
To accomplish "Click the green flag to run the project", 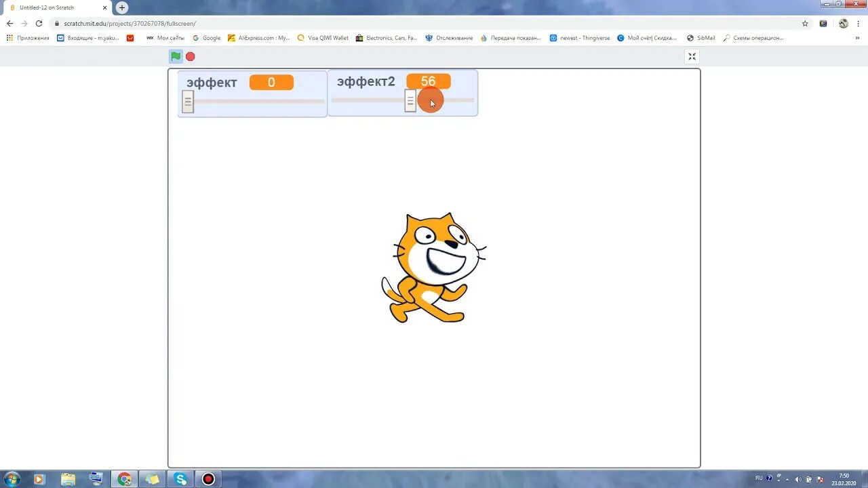I will point(176,56).
